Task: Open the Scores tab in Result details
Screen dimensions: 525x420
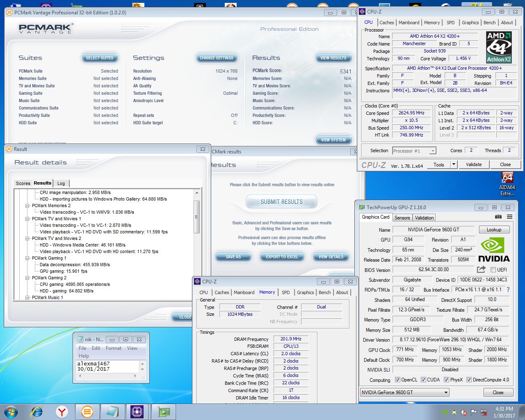Action: (23, 183)
